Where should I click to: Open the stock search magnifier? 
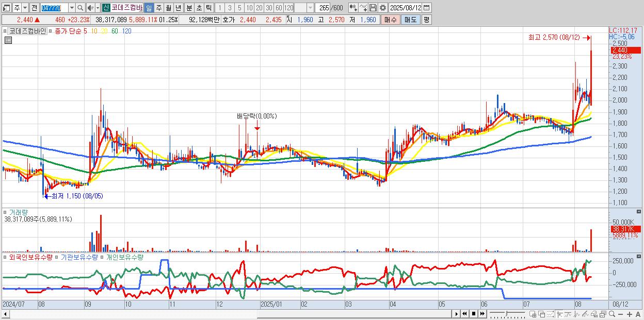coord(80,8)
